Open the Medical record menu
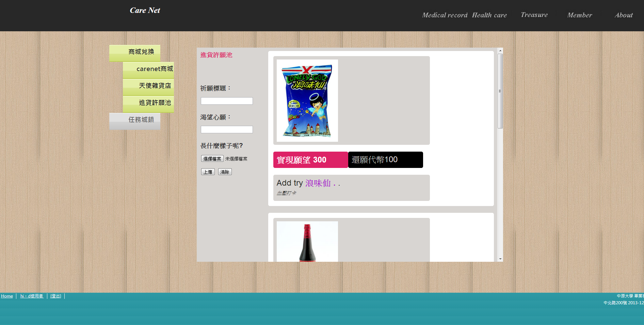The height and width of the screenshot is (325, 644). (445, 15)
